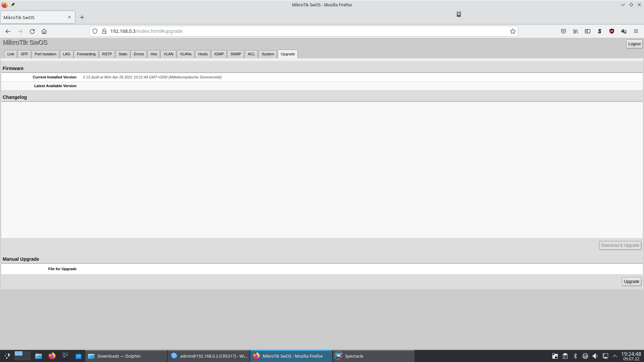The height and width of the screenshot is (362, 644).
Task: Click the browser address bar
Action: tap(302, 31)
